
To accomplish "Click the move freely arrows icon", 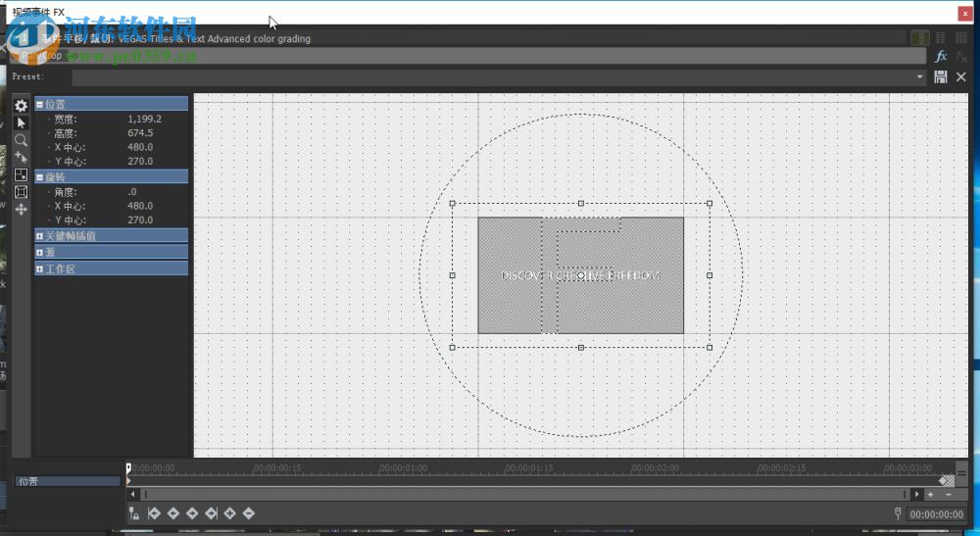I will click(21, 210).
